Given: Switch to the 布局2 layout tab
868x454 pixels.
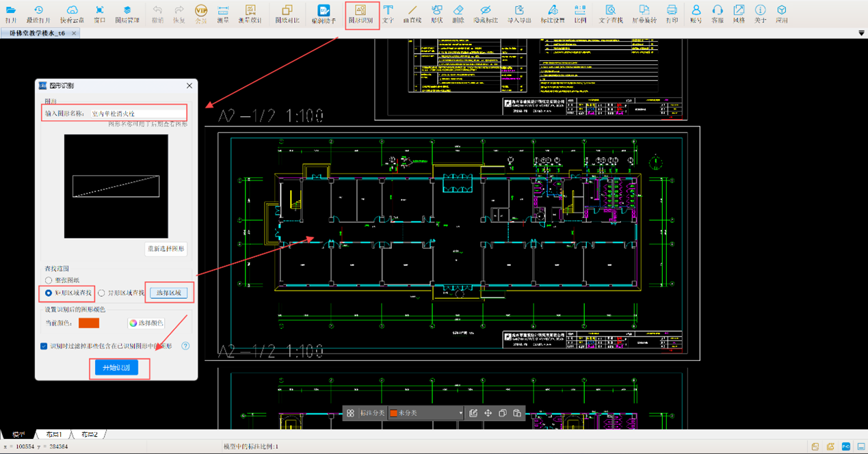Looking at the screenshot, I should [89, 435].
